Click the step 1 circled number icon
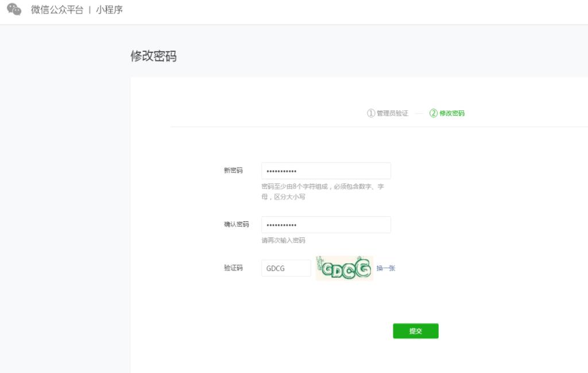The width and height of the screenshot is (588, 373). (371, 113)
